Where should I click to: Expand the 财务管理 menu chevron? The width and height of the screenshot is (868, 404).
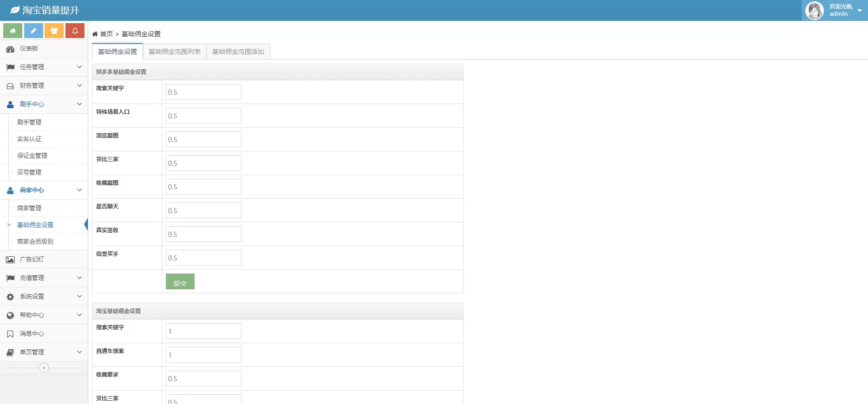coord(79,85)
